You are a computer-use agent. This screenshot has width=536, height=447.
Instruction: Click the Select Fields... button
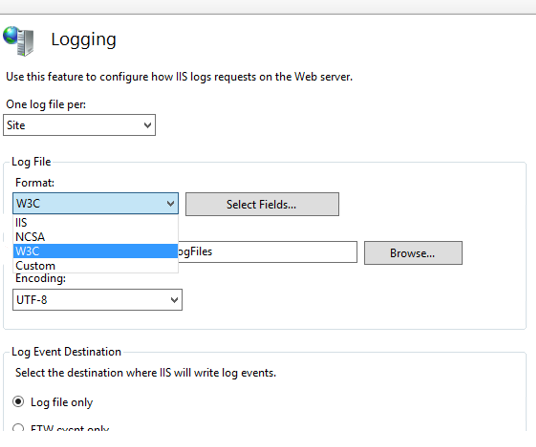click(262, 204)
